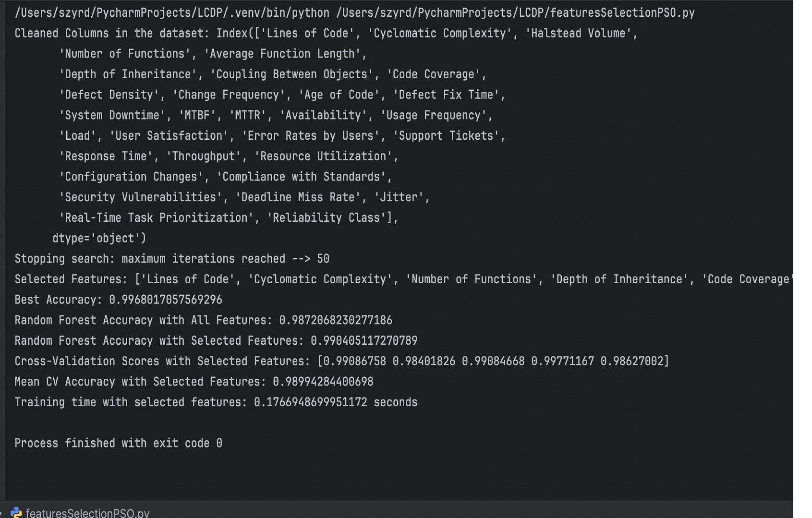Select the Best Accuracy value 0.9968017057569296
812x518 pixels.
pyautogui.click(x=165, y=300)
